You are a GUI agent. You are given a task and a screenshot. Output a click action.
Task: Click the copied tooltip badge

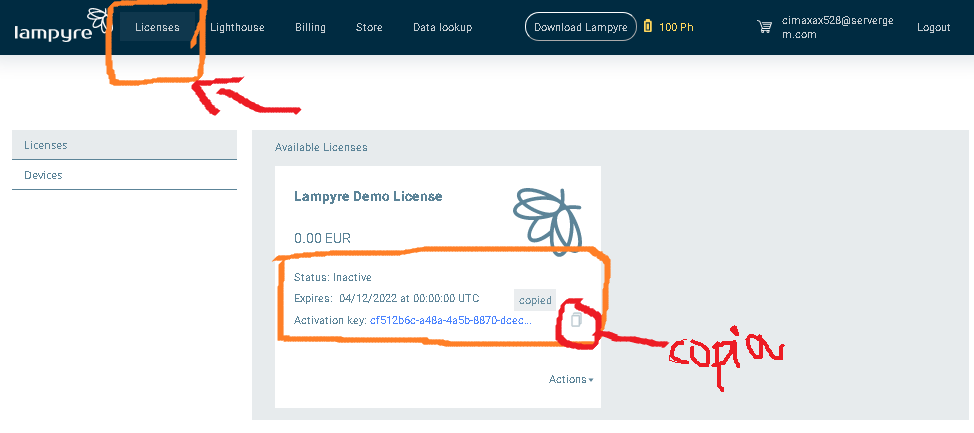click(x=535, y=300)
